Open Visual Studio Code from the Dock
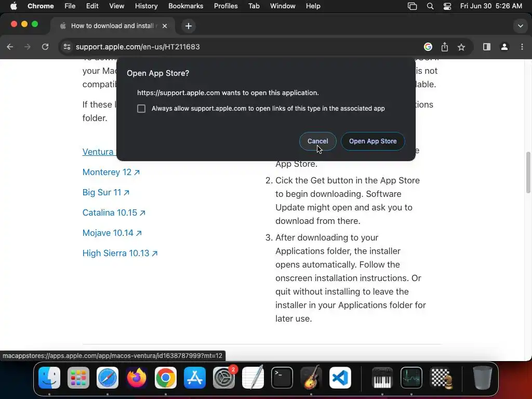 pyautogui.click(x=340, y=378)
